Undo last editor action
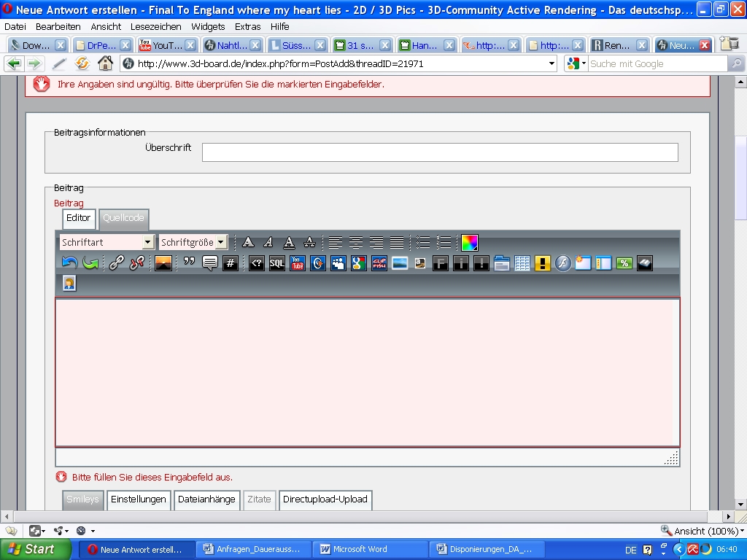The width and height of the screenshot is (747, 560). pyautogui.click(x=69, y=262)
